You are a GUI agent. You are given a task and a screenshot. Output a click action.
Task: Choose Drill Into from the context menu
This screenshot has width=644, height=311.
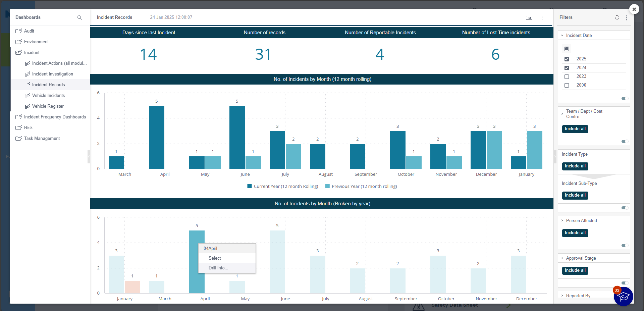pyautogui.click(x=218, y=268)
